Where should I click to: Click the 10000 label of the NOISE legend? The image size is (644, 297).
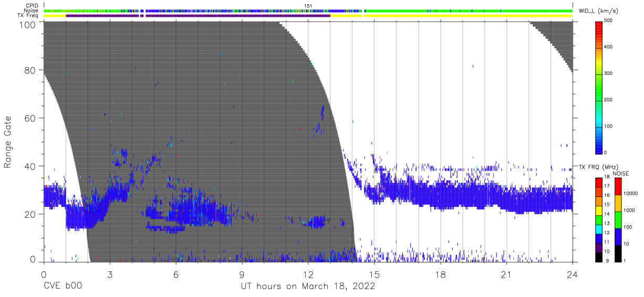coord(630,194)
